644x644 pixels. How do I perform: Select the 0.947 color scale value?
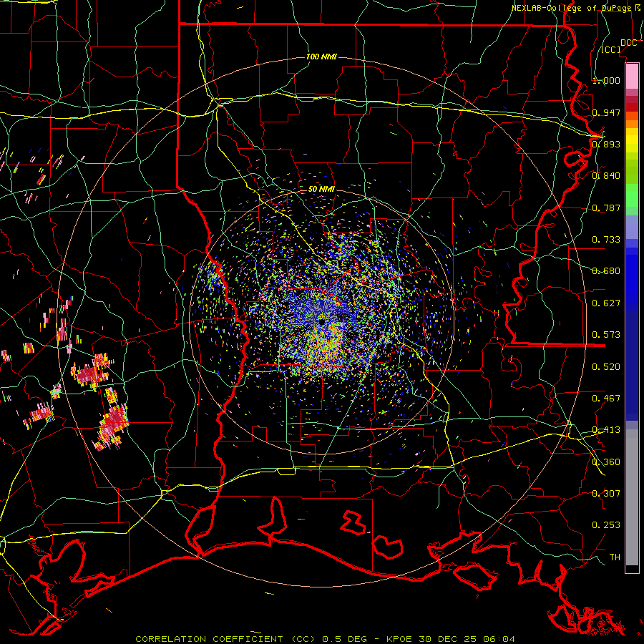(606, 112)
